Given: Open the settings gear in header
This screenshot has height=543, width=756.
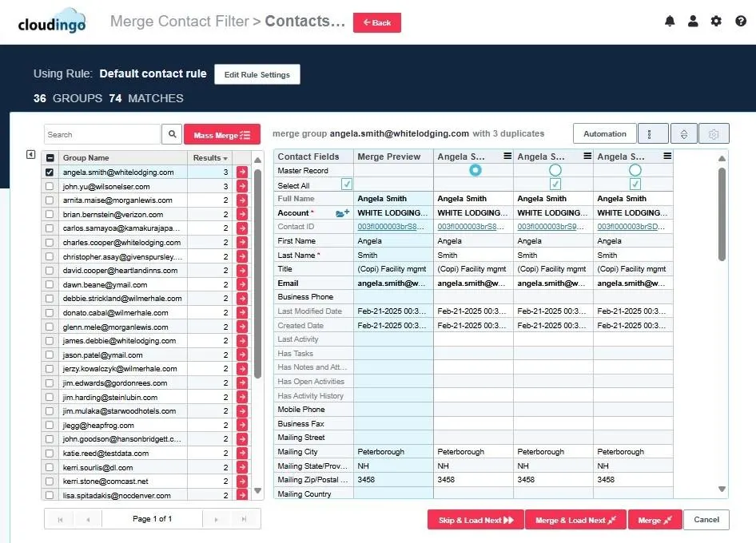Looking at the screenshot, I should pyautogui.click(x=716, y=22).
